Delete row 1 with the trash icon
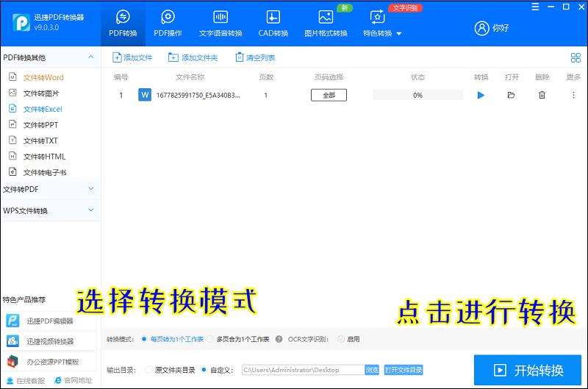Viewport: 588px width, 389px height. click(x=542, y=95)
